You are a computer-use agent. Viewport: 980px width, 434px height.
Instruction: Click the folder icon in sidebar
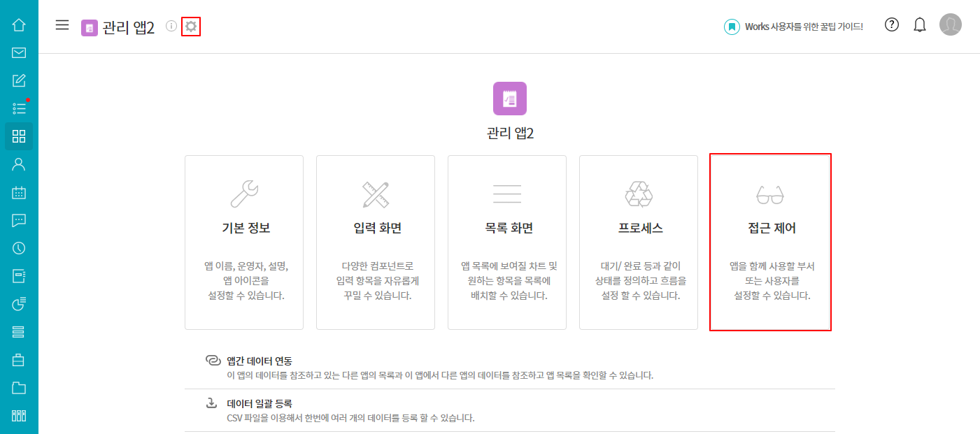pyautogui.click(x=19, y=388)
